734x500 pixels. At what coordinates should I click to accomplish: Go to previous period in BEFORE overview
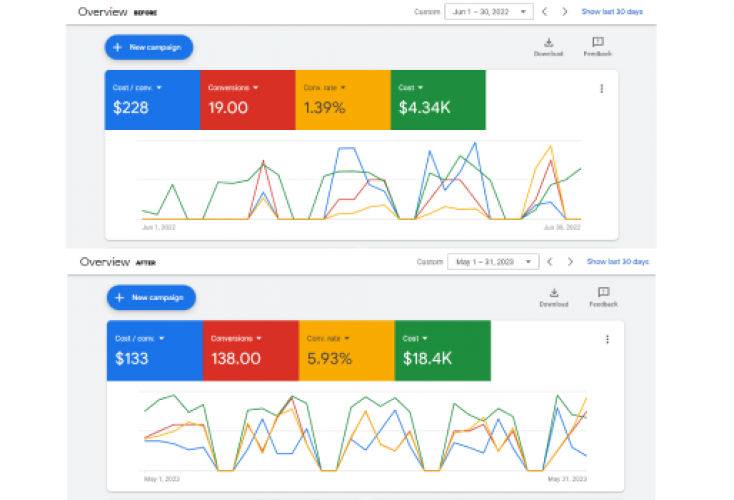544,12
